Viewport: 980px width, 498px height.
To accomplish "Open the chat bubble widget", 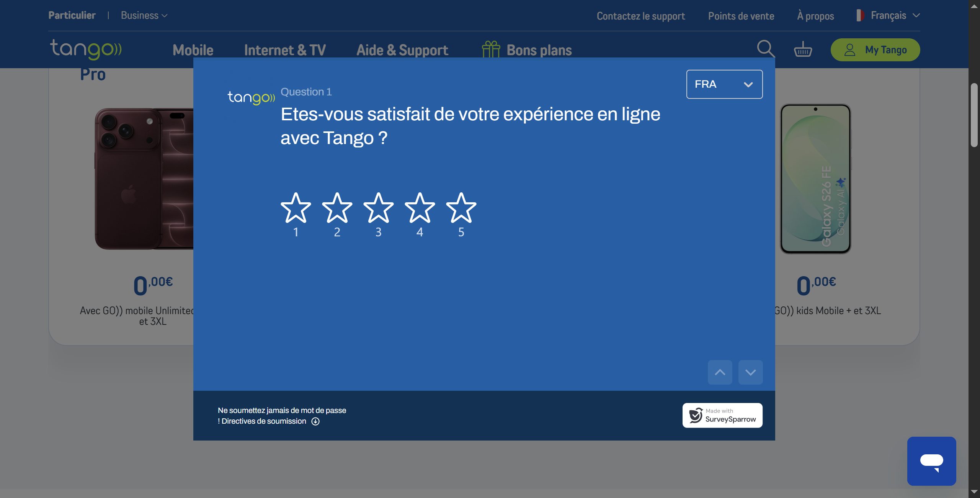I will tap(931, 461).
